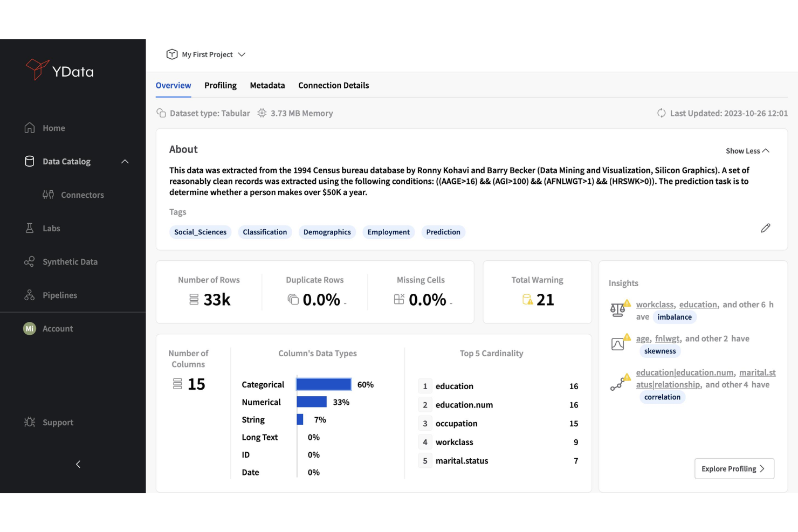Click the Employment tag
Screen dimensions: 798x532
(x=389, y=232)
